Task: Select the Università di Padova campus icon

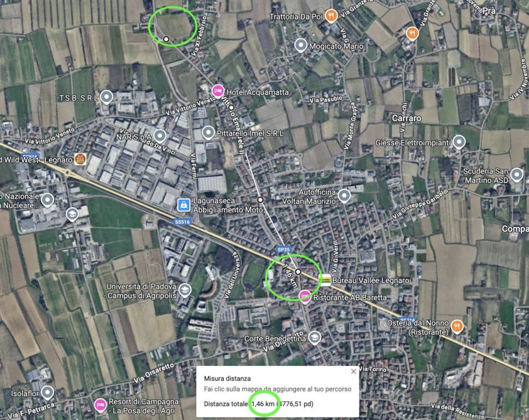Action: click(184, 290)
